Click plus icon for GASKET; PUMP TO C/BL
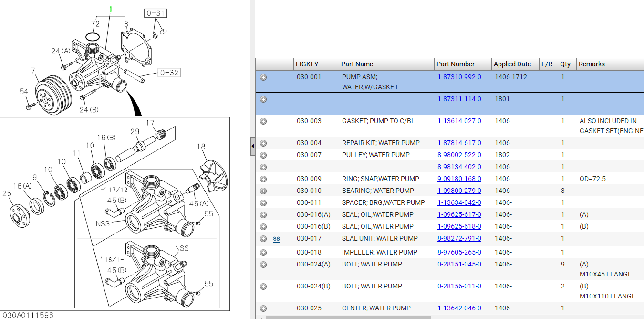This screenshot has width=644, height=319. (x=263, y=121)
